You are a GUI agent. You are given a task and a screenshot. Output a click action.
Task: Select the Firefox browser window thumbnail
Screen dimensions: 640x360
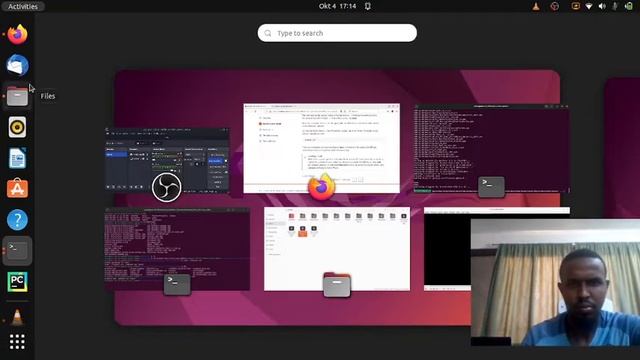322,148
